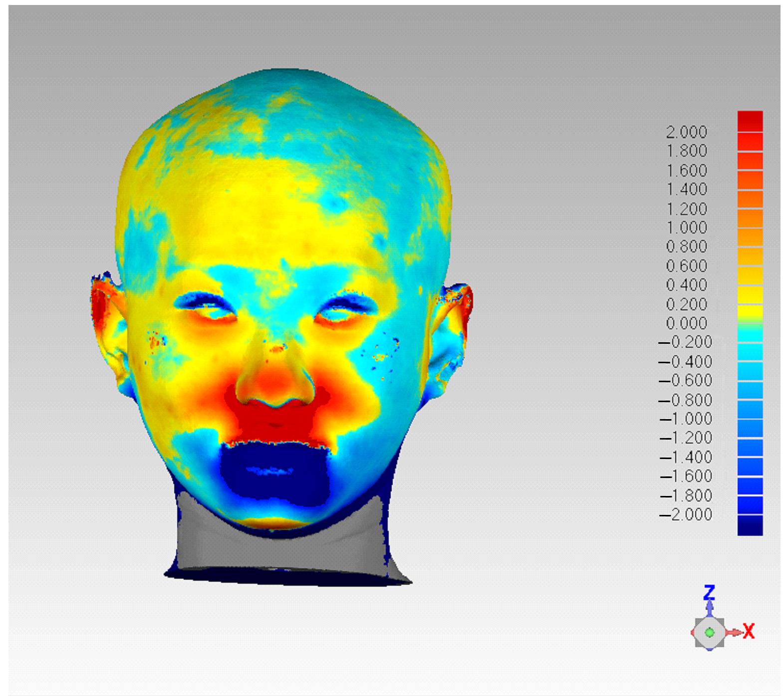Click the −1.000 legend value label
The width and height of the screenshot is (784, 696).
tap(685, 419)
